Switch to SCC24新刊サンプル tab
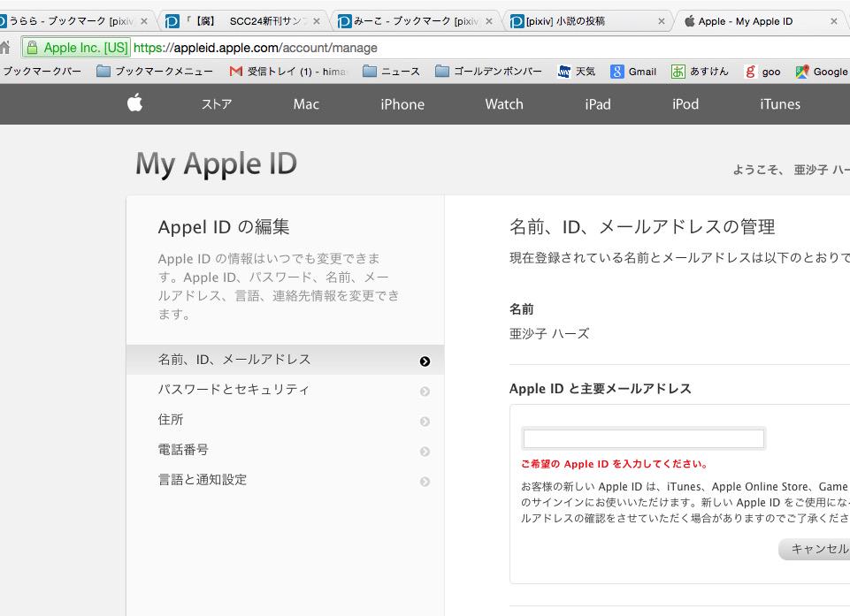Image resolution: width=850 pixels, height=616 pixels. tap(244, 21)
